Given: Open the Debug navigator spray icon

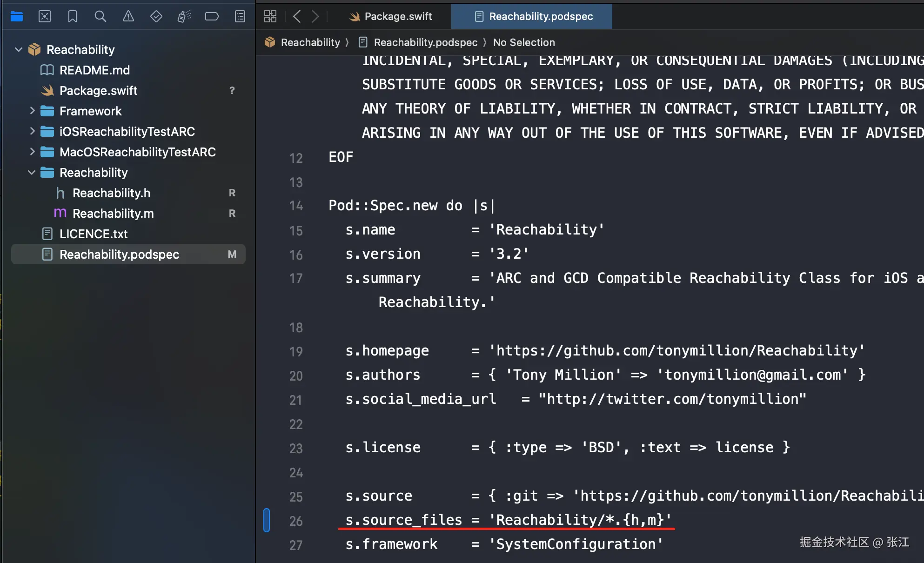Looking at the screenshot, I should (x=184, y=17).
